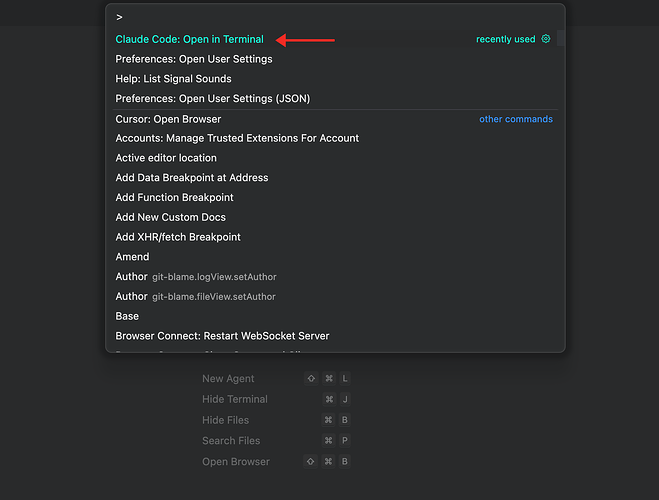Viewport: 659px width, 500px height.
Task: Run Browser Connect: Restart WebSocket Server
Action: [x=335, y=336]
